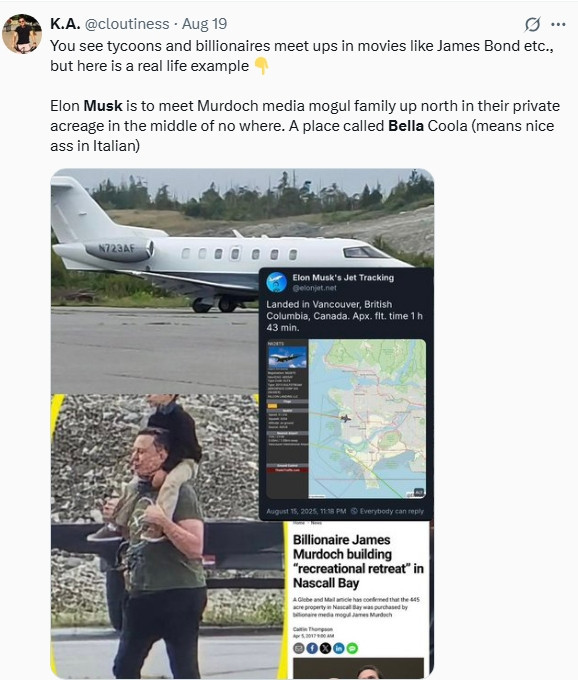The height and width of the screenshot is (680, 578).
Task: Click the X share icon
Action: (326, 648)
